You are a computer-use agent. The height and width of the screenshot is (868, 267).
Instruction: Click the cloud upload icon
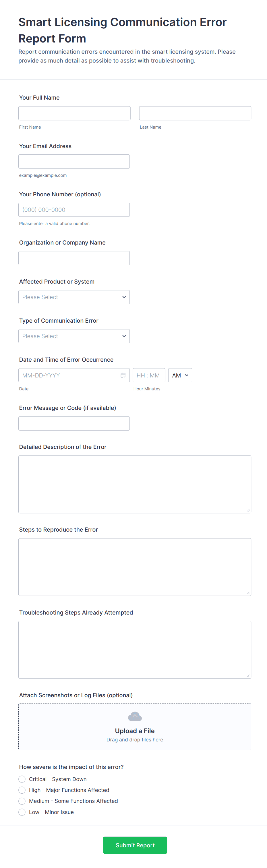(x=135, y=716)
